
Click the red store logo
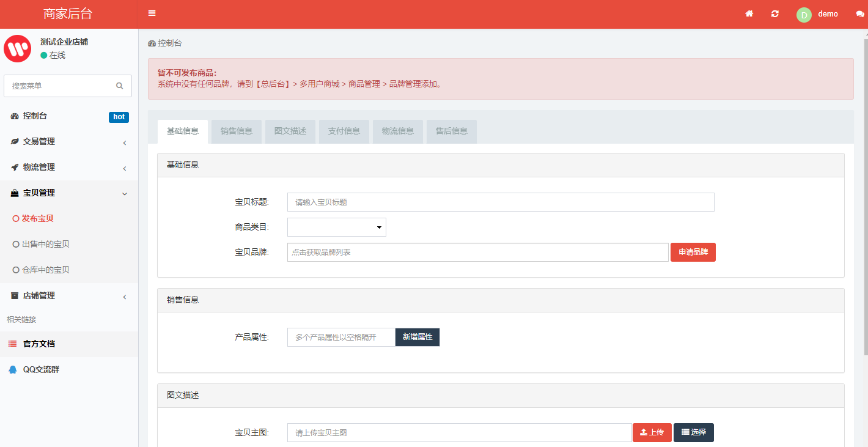[x=18, y=48]
